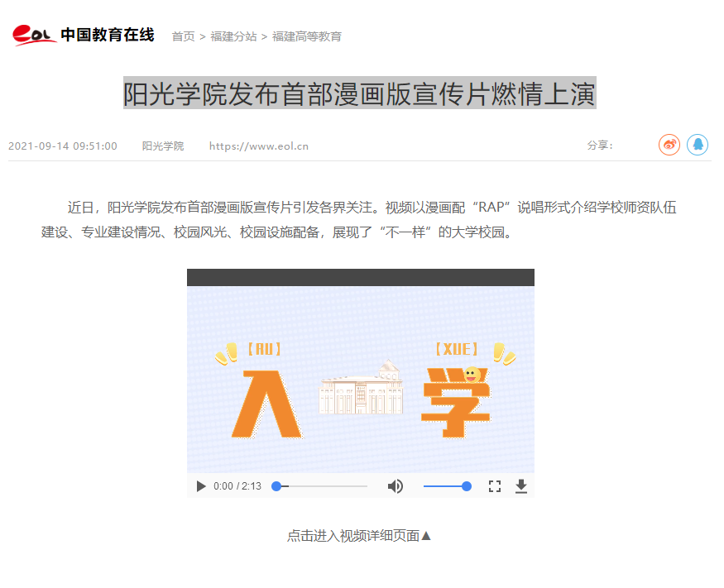Click the https://www.eol.cn source URL
Image resolution: width=724 pixels, height=588 pixels.
pyautogui.click(x=258, y=146)
